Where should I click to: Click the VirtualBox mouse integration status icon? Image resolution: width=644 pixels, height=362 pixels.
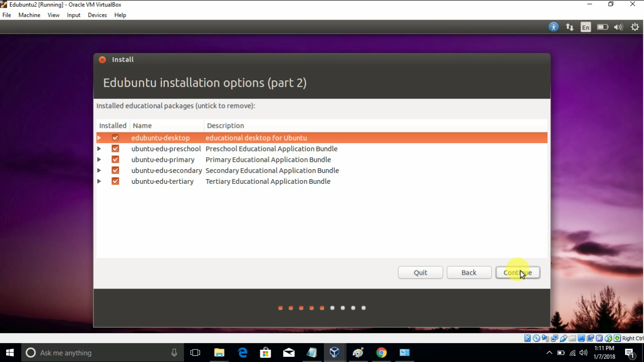coord(608,338)
